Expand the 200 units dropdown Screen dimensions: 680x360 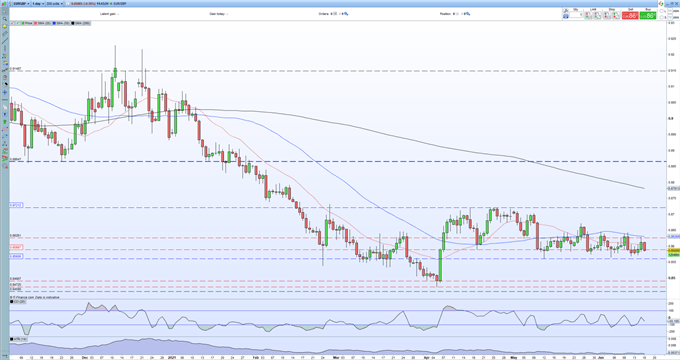(x=54, y=3)
